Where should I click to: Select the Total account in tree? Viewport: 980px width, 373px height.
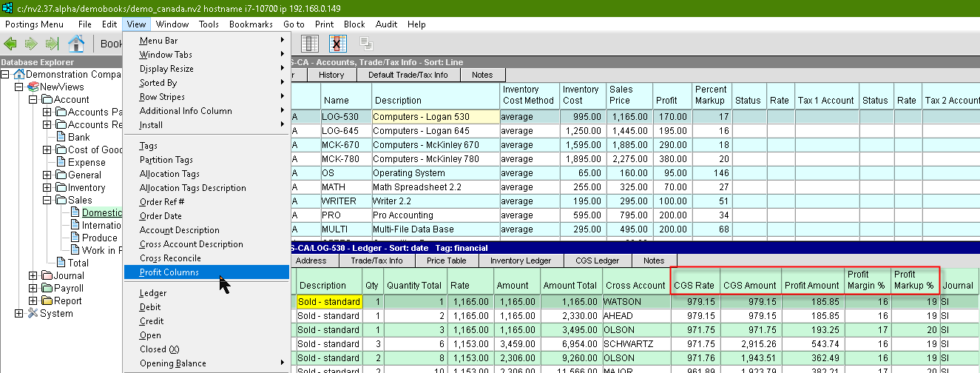click(78, 263)
